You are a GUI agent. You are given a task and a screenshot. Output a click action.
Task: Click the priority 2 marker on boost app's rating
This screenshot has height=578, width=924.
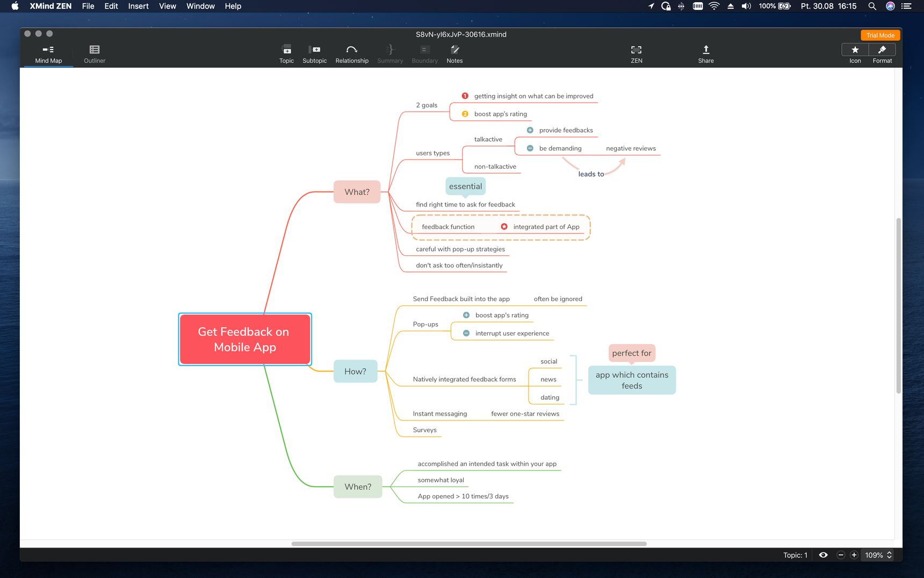click(465, 114)
